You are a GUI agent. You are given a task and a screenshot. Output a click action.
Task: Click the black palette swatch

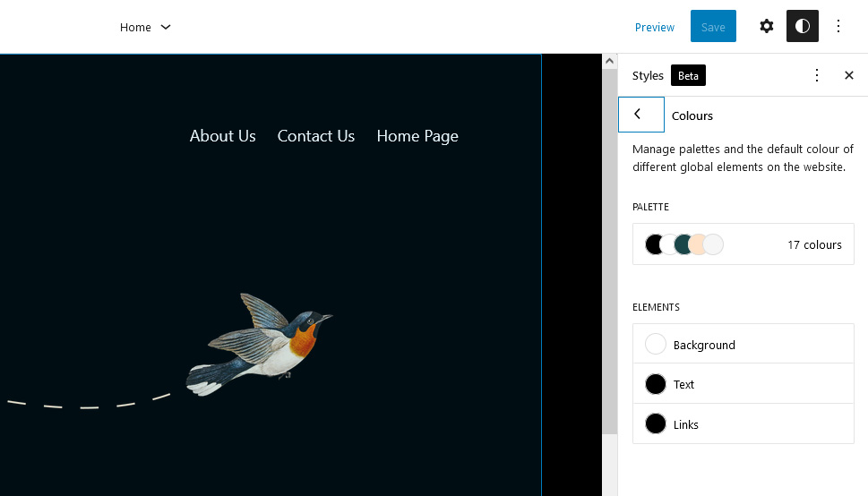[x=653, y=244]
